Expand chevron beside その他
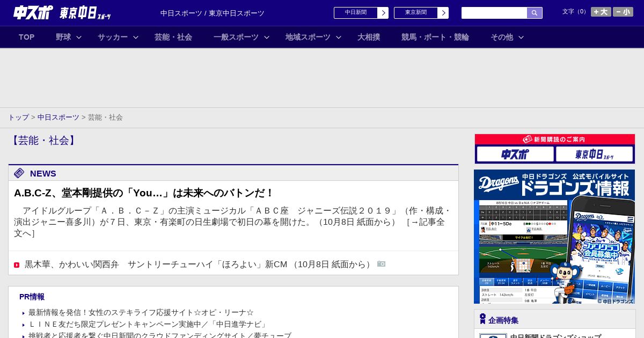Viewport: 644px width, 338px height. [x=521, y=37]
